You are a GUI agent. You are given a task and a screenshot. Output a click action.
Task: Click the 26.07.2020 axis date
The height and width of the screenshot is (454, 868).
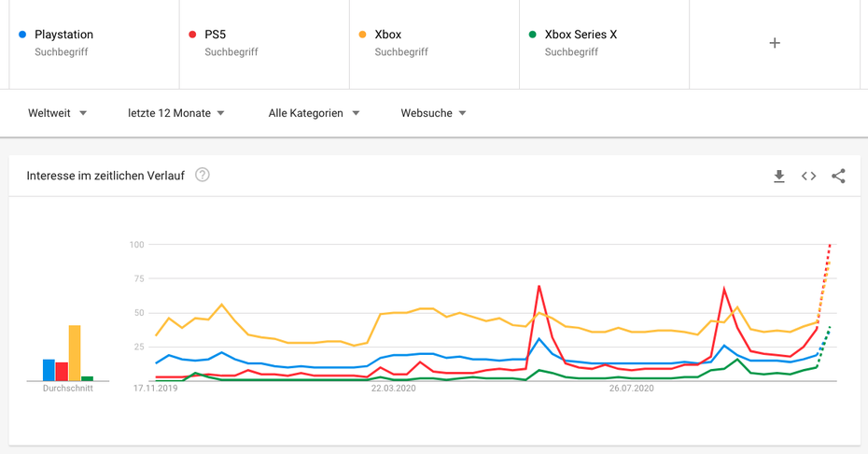632,389
